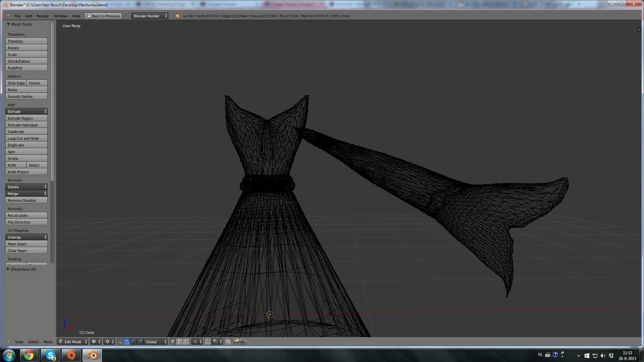Open the Edit Mode selector
The height and width of the screenshot is (362, 644).
click(73, 342)
